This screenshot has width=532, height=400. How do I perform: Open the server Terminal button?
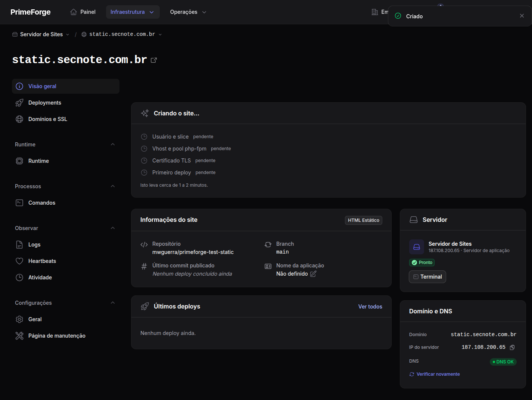[x=427, y=277]
